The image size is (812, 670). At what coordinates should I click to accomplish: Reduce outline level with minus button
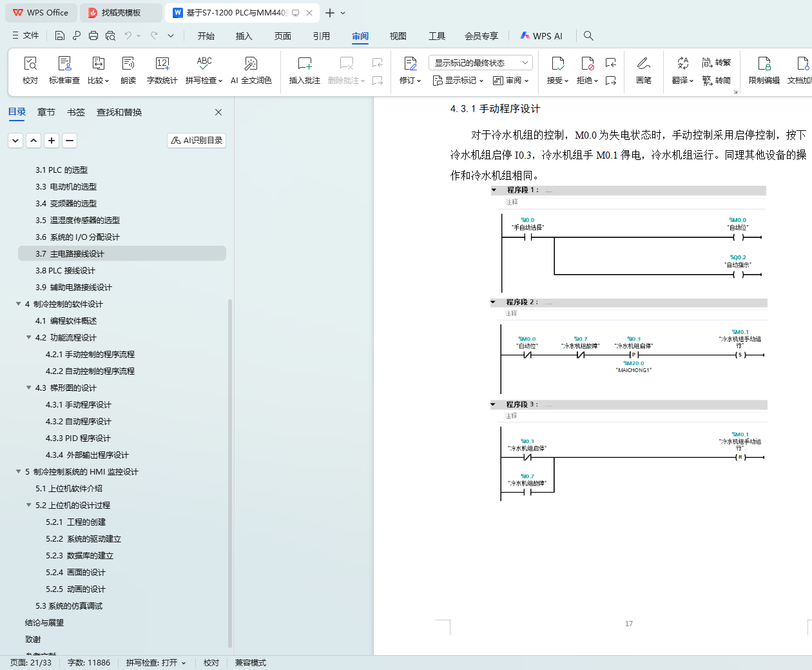point(70,140)
